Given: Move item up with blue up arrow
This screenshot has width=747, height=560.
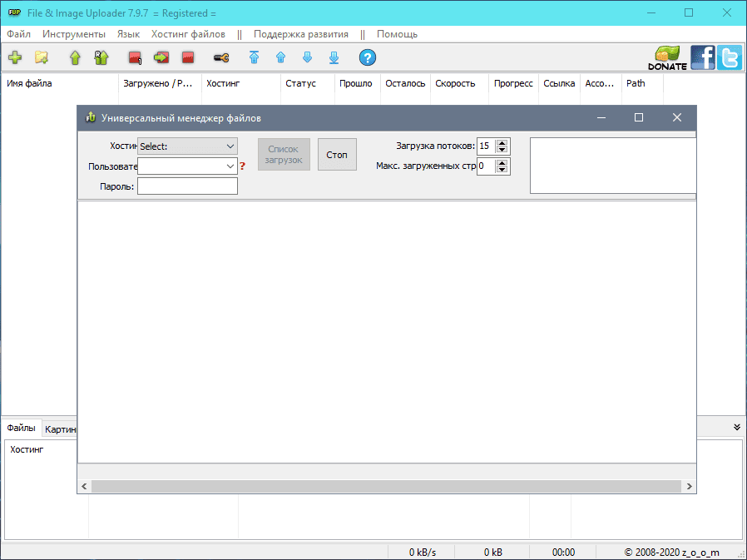Looking at the screenshot, I should coord(280,57).
